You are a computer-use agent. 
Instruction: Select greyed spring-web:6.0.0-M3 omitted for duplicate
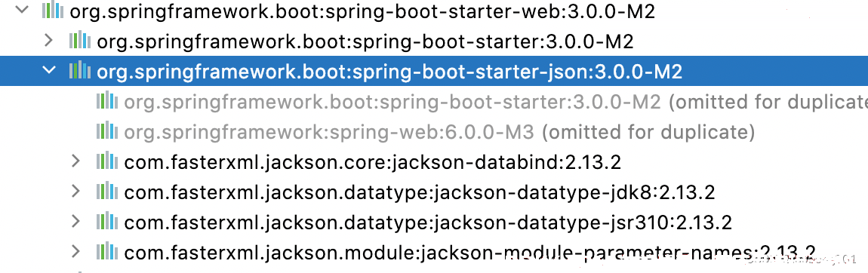click(x=434, y=131)
